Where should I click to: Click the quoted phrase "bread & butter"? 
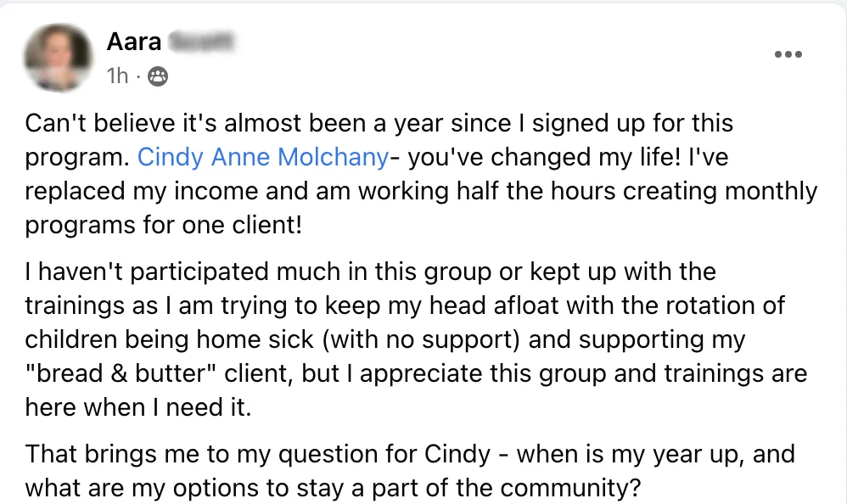pyautogui.click(x=121, y=374)
